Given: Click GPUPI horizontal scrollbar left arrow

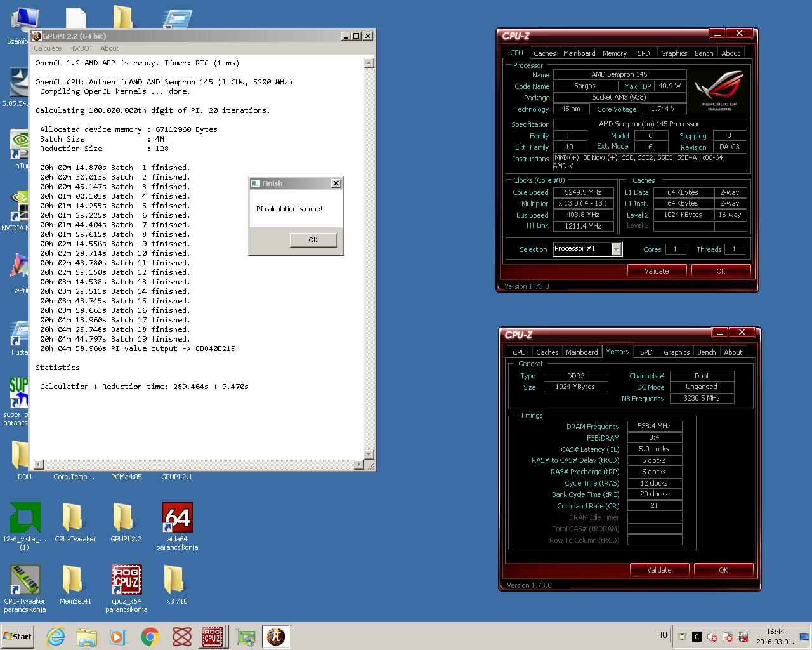Looking at the screenshot, I should pos(37,465).
